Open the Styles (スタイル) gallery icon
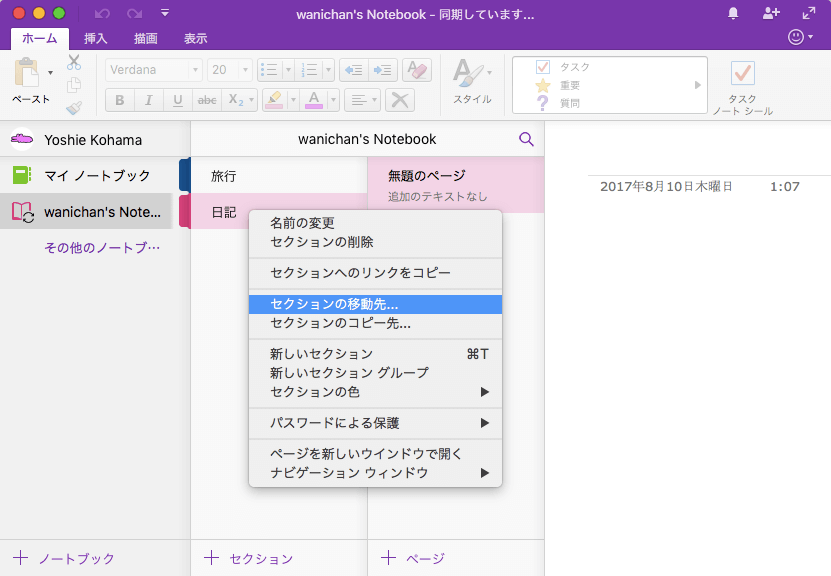831x576 pixels. [x=468, y=73]
